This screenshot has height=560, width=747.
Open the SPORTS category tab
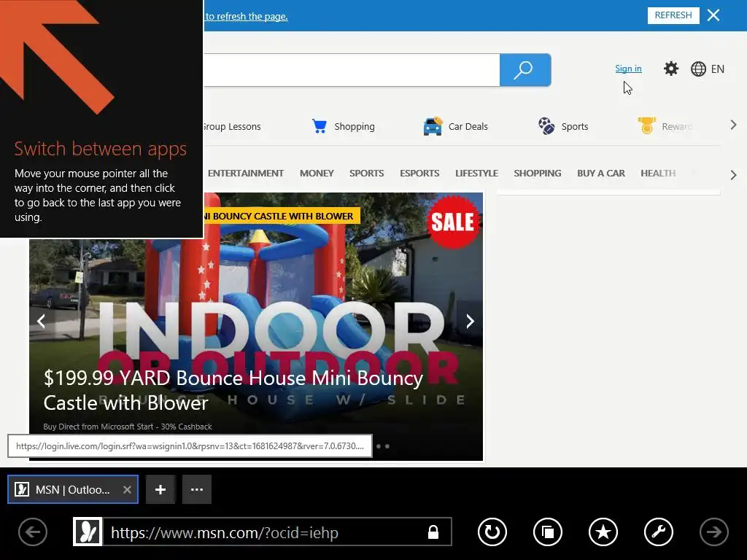click(366, 174)
